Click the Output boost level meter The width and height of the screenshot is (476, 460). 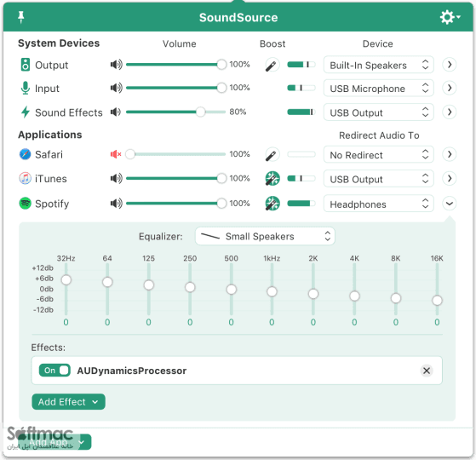coord(301,65)
